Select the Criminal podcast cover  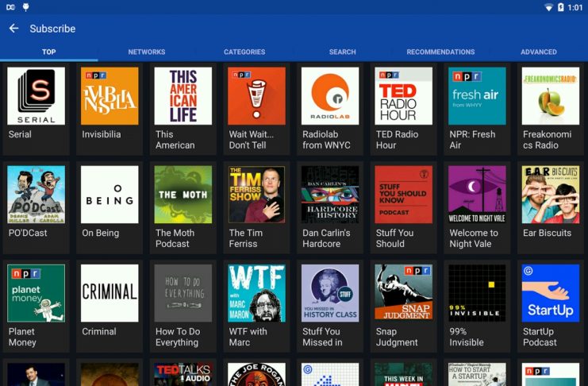[110, 293]
